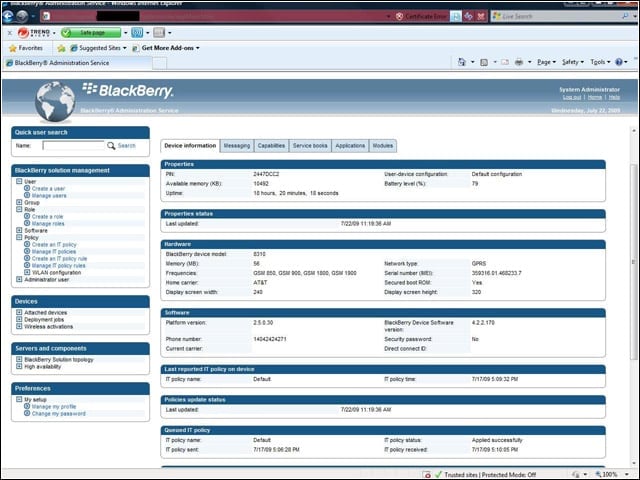
Task: Open Create an IT policy rule link
Action: pos(60,258)
